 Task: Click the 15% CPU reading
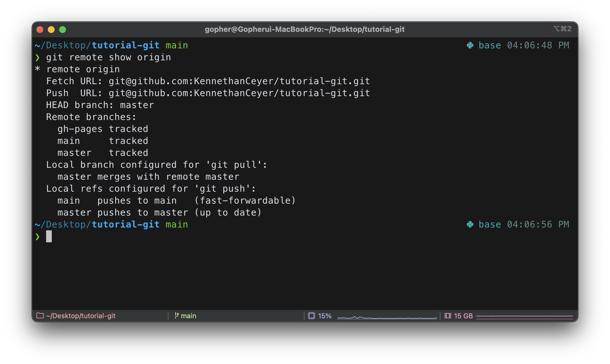coord(325,316)
